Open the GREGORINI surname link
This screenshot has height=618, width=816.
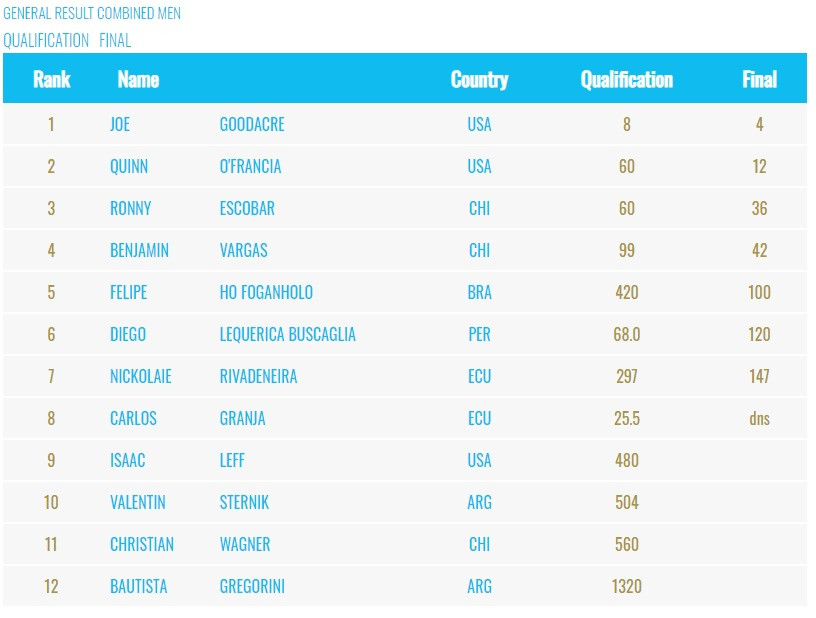pyautogui.click(x=252, y=586)
